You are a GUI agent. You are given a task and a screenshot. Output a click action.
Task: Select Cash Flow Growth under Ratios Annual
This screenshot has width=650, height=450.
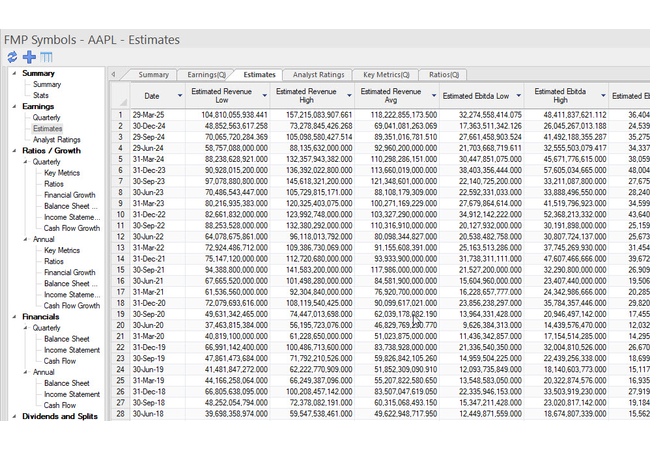(x=72, y=305)
